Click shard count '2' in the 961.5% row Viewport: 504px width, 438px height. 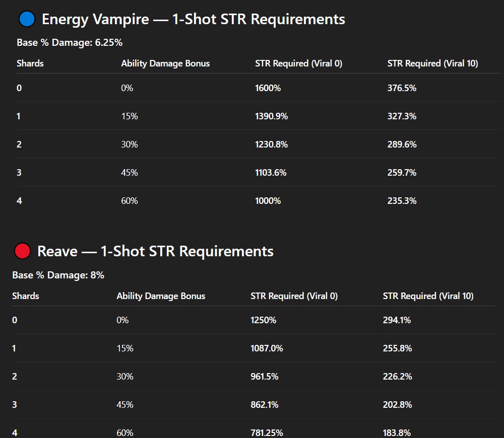click(x=15, y=377)
